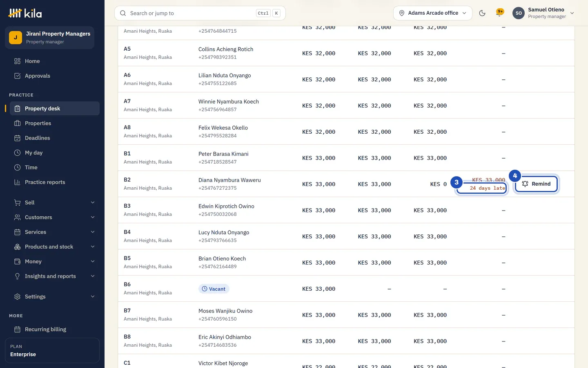The height and width of the screenshot is (368, 588).
Task: Open notifications bell with 9+ badge
Action: point(499,13)
